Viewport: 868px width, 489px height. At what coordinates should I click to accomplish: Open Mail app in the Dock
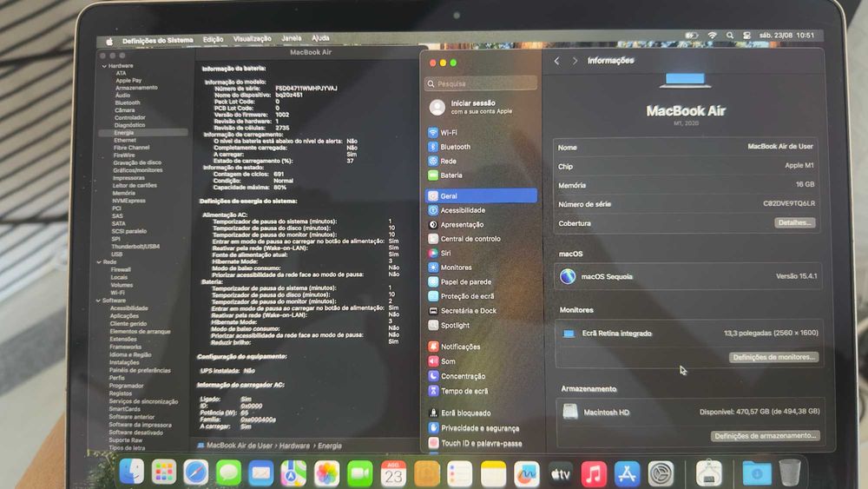pyautogui.click(x=260, y=473)
